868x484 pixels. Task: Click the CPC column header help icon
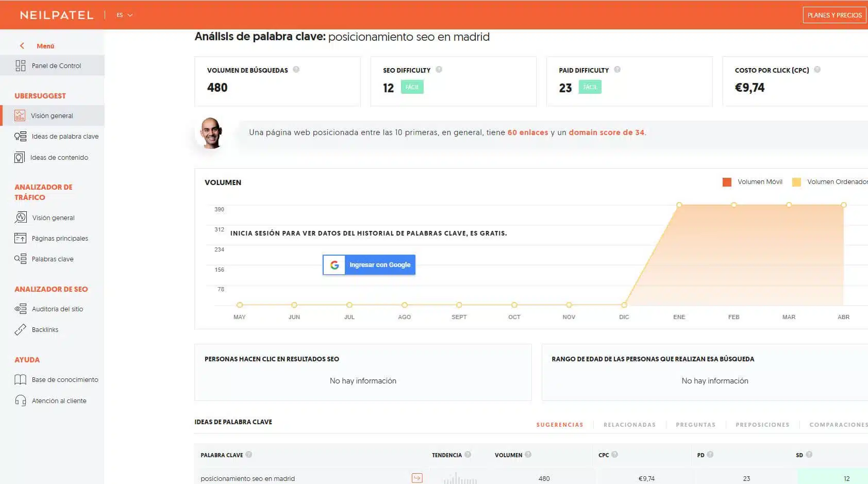pyautogui.click(x=614, y=455)
